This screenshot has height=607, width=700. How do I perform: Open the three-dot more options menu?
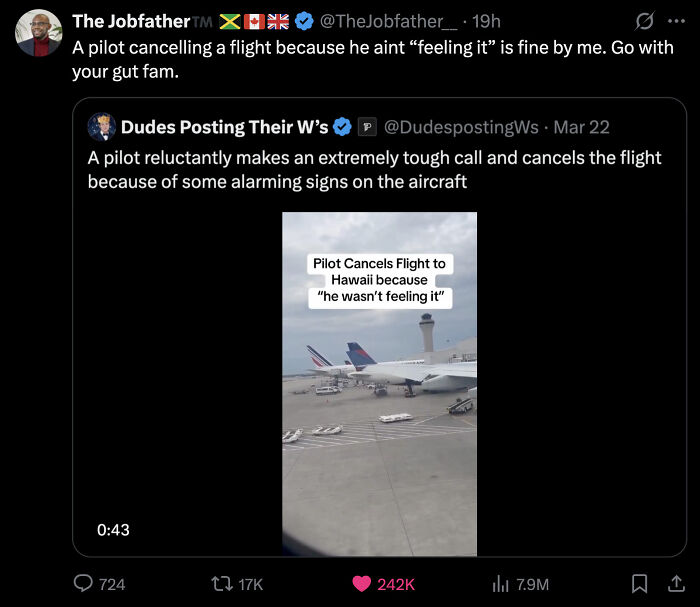676,21
